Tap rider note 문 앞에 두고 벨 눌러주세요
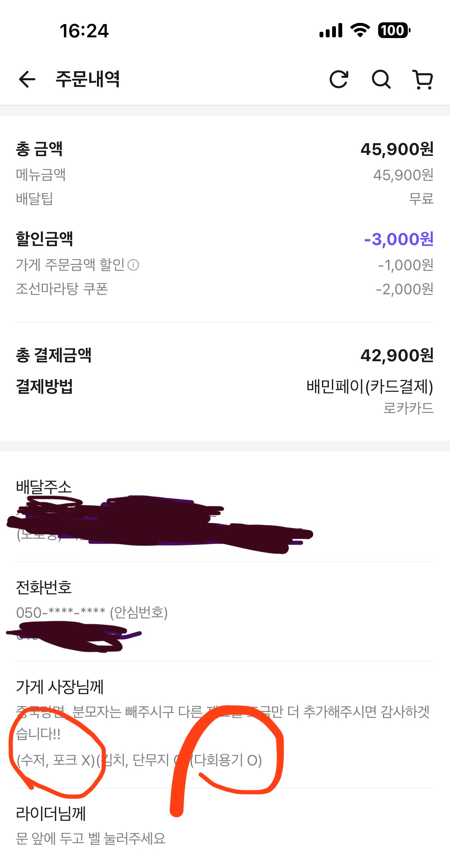The width and height of the screenshot is (450, 868). coord(91,838)
